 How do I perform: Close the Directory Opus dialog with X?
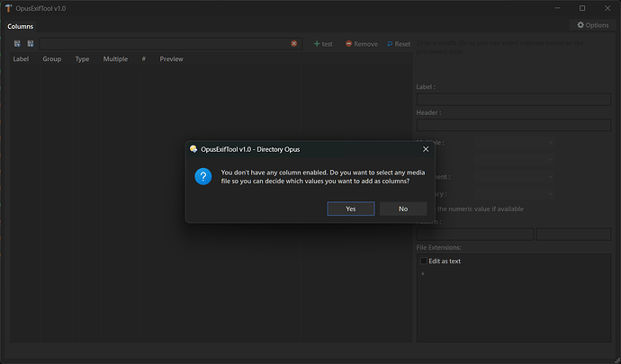tap(426, 148)
